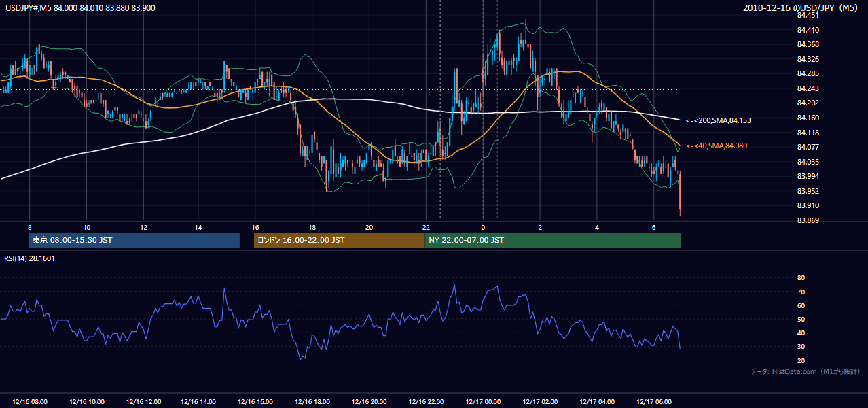Click the 40 SMA 84.080 label
Image resolution: width=868 pixels, height=408 pixels.
tap(717, 146)
